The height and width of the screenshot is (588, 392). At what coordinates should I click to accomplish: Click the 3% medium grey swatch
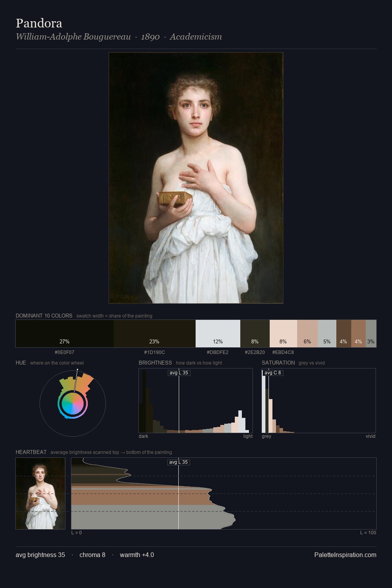click(x=371, y=334)
